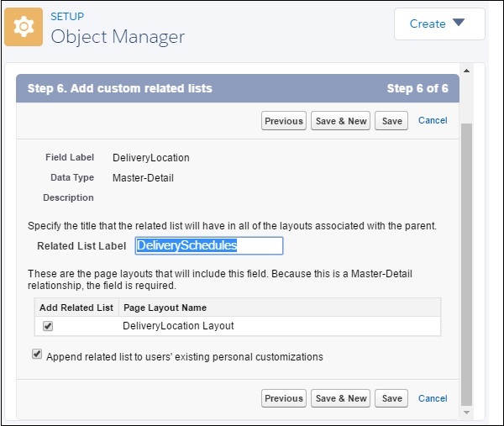Open the Create dropdown menu

click(x=438, y=24)
